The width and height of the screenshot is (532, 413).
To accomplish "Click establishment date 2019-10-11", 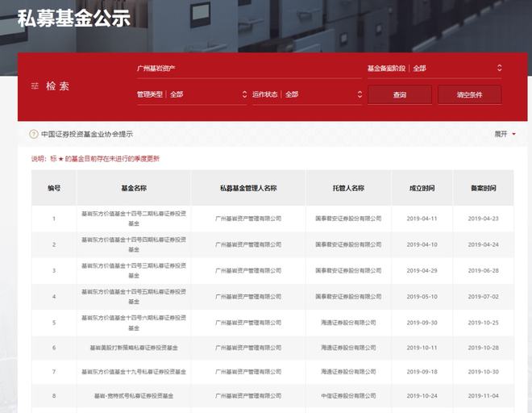I will pyautogui.click(x=422, y=348).
